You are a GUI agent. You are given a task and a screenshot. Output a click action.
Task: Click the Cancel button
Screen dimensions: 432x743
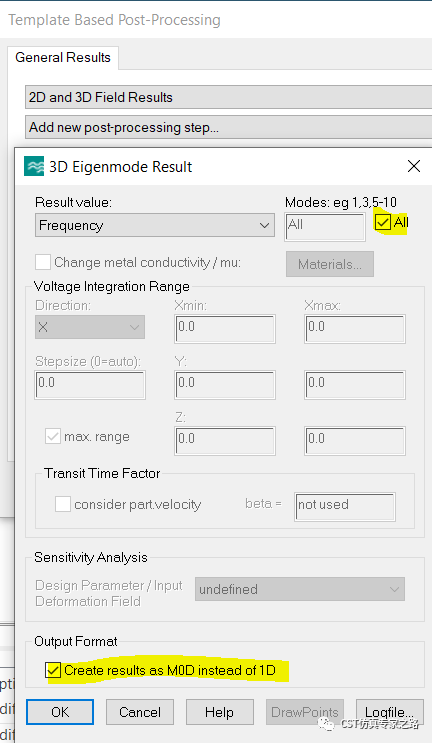point(140,712)
